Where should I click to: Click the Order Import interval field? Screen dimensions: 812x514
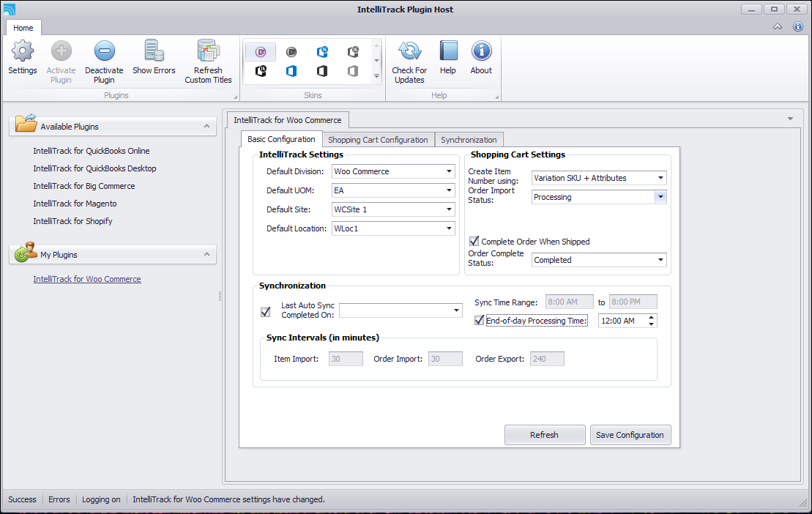pos(445,359)
